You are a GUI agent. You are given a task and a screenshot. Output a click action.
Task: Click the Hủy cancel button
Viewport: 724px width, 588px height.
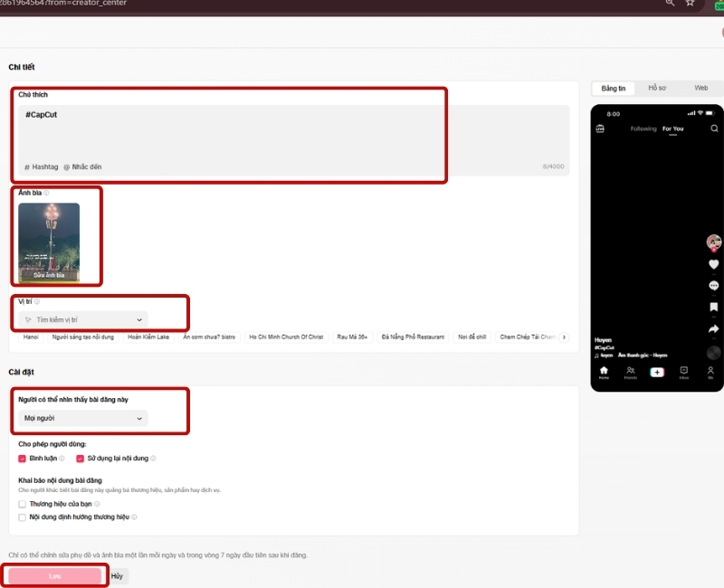point(117,576)
